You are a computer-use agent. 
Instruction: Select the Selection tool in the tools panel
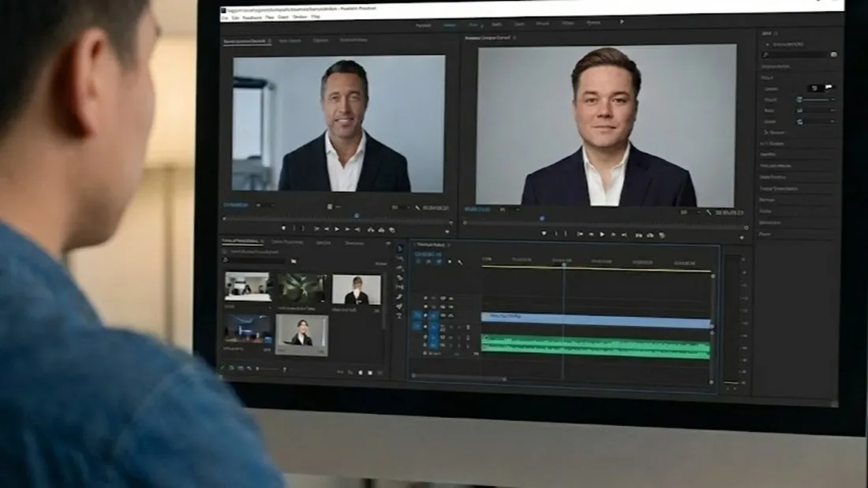coord(399,248)
